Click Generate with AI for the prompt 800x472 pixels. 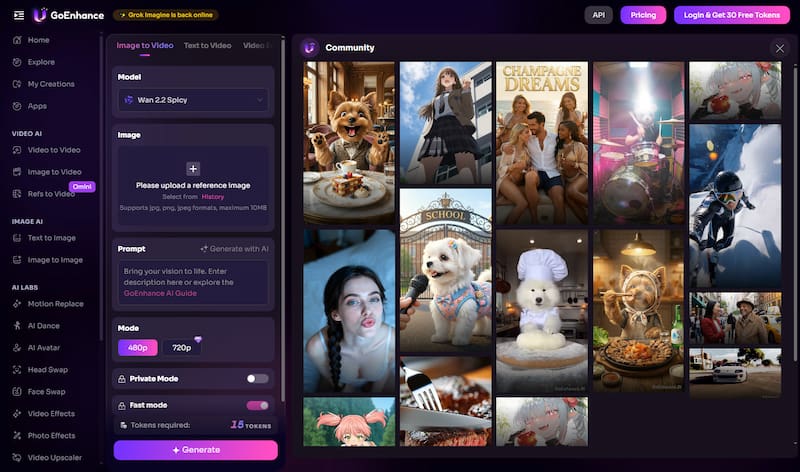coord(234,249)
